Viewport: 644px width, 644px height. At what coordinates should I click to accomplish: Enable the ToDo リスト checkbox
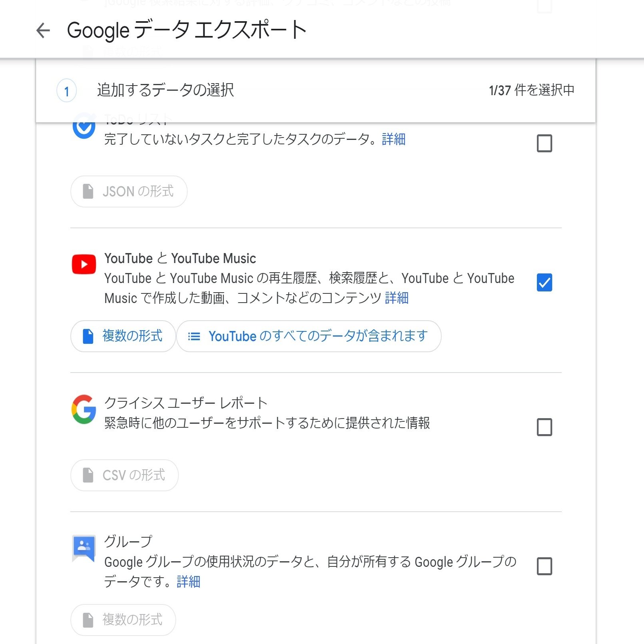(x=544, y=143)
